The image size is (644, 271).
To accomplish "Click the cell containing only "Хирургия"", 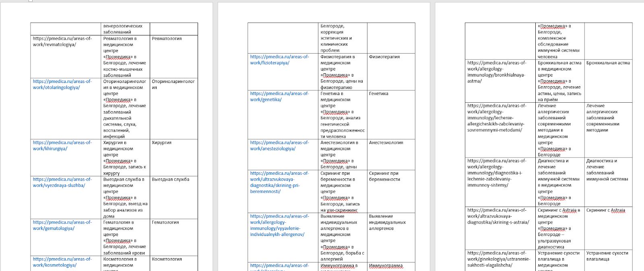I will (173, 158).
